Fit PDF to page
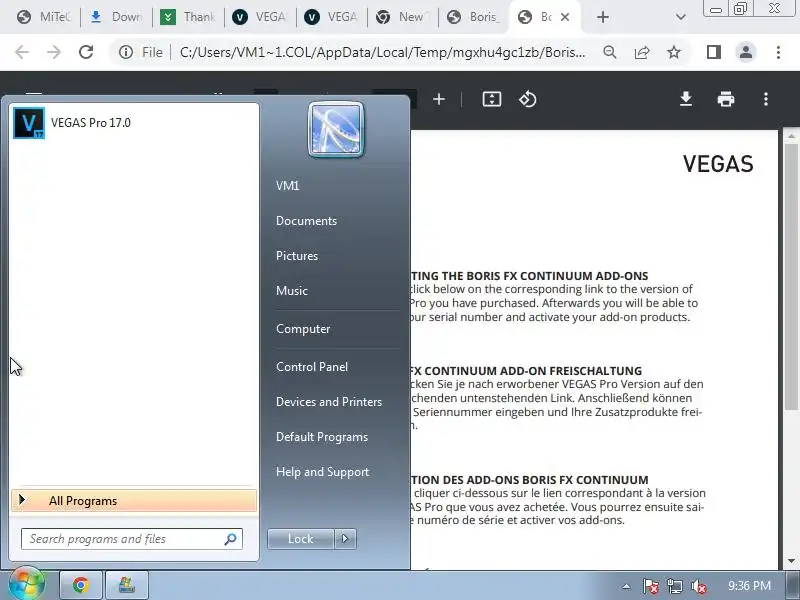The width and height of the screenshot is (800, 600). (492, 99)
